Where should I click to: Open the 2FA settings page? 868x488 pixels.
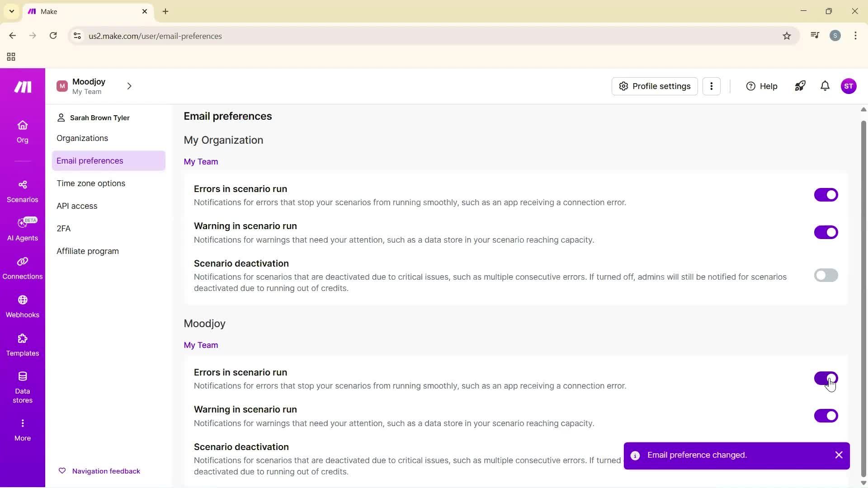(x=63, y=228)
